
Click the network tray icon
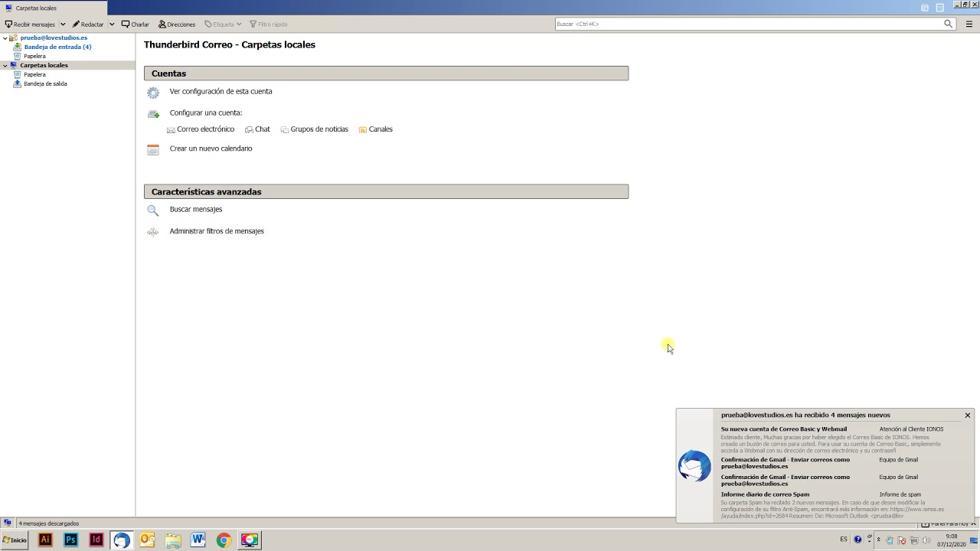click(914, 540)
